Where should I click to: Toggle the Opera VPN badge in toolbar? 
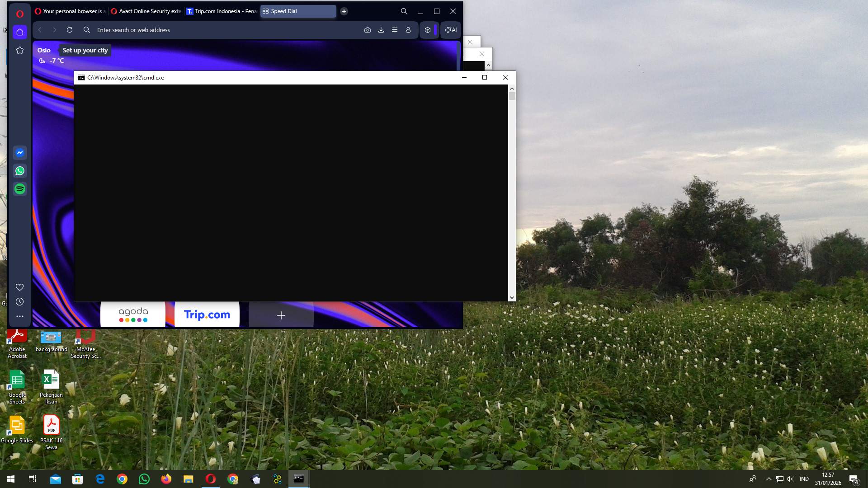point(428,30)
